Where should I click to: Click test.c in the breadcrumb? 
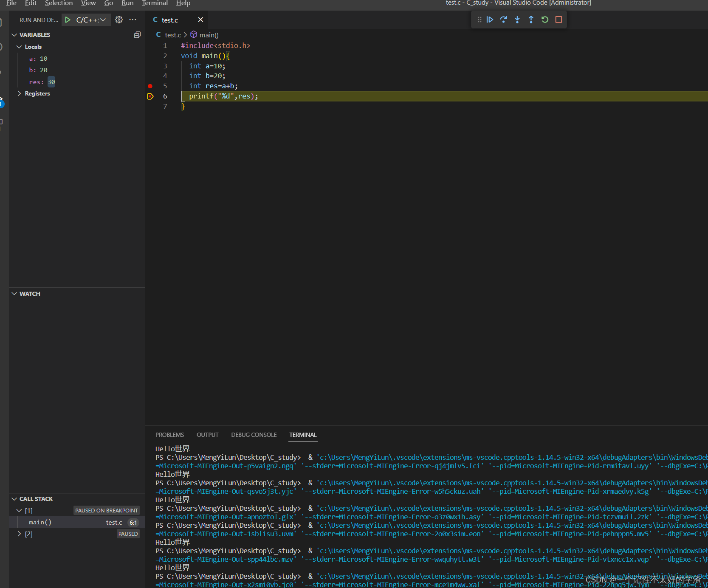click(x=173, y=35)
